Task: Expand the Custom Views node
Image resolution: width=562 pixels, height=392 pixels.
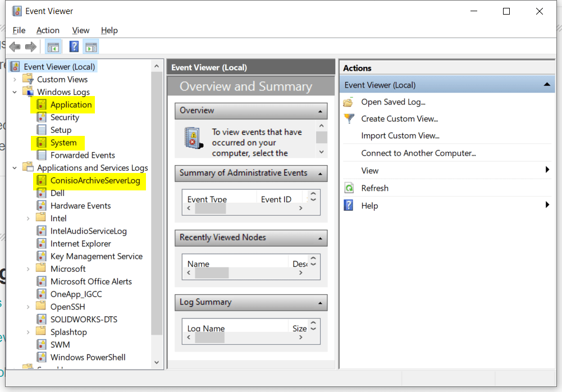Action: click(15, 80)
